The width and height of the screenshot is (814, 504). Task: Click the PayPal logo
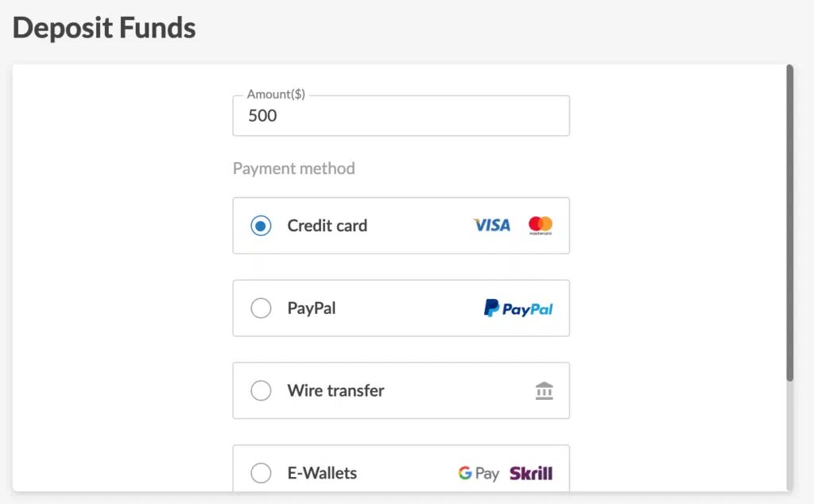pos(518,308)
